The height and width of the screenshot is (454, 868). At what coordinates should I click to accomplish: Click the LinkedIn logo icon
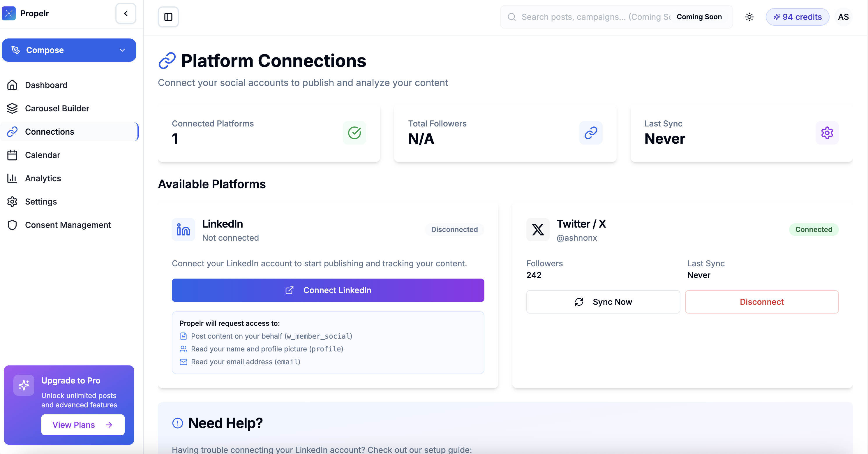coord(183,230)
